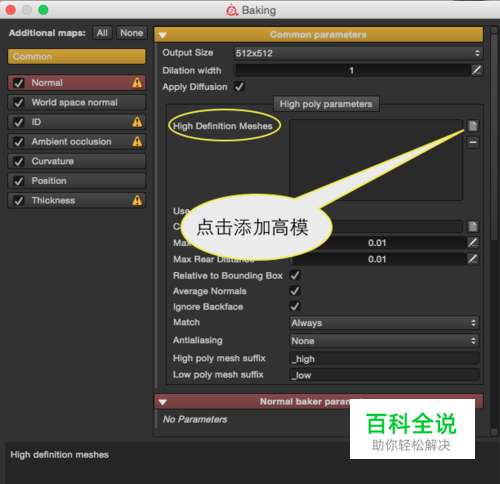Open the Match dropdown set to Always

384,323
